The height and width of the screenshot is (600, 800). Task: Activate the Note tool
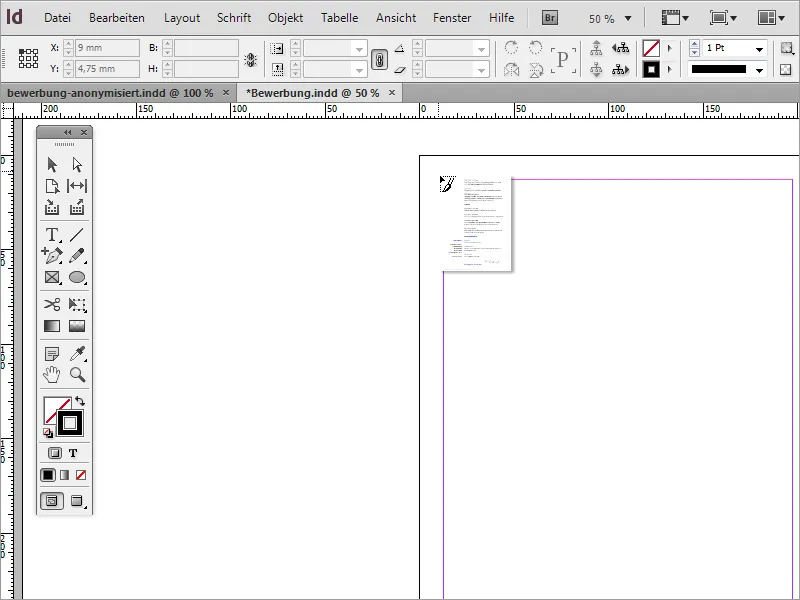click(x=52, y=353)
